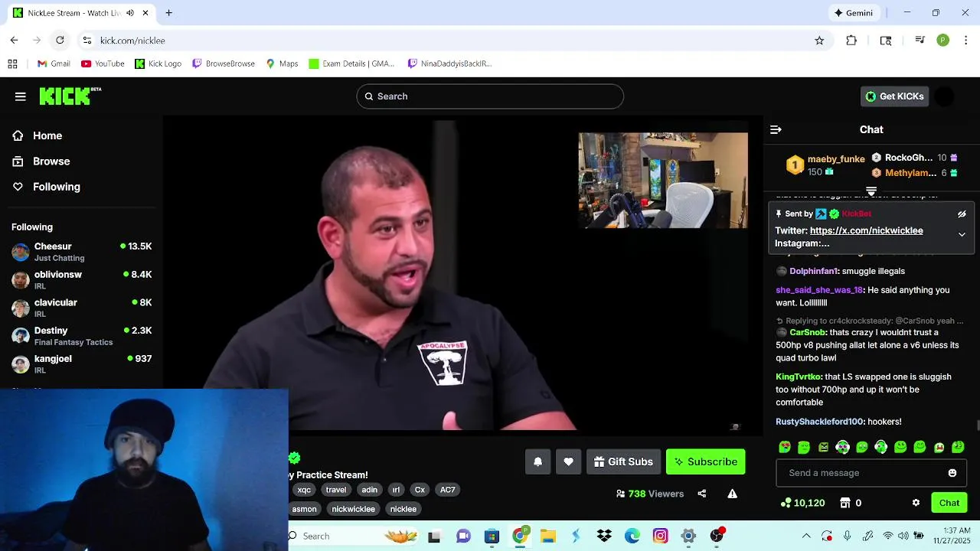
Task: Open the Maps bookmark
Action: [282, 64]
